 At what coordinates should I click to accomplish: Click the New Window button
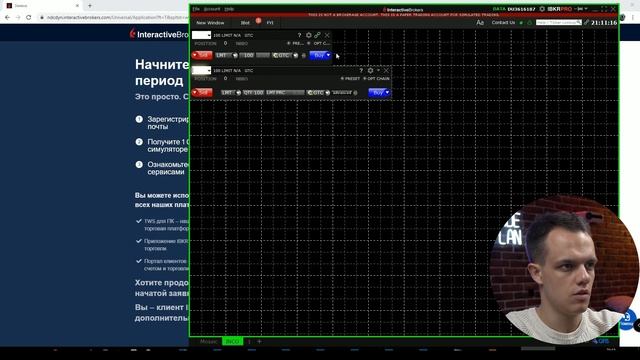coord(210,23)
